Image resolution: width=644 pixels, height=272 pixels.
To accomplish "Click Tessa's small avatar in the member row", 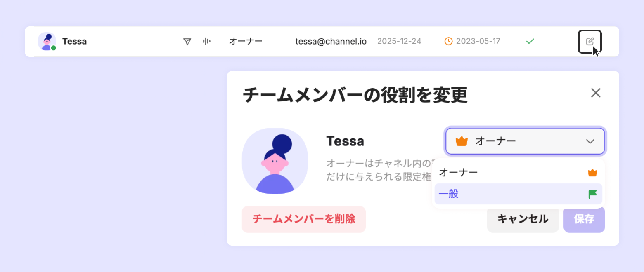I will (47, 42).
